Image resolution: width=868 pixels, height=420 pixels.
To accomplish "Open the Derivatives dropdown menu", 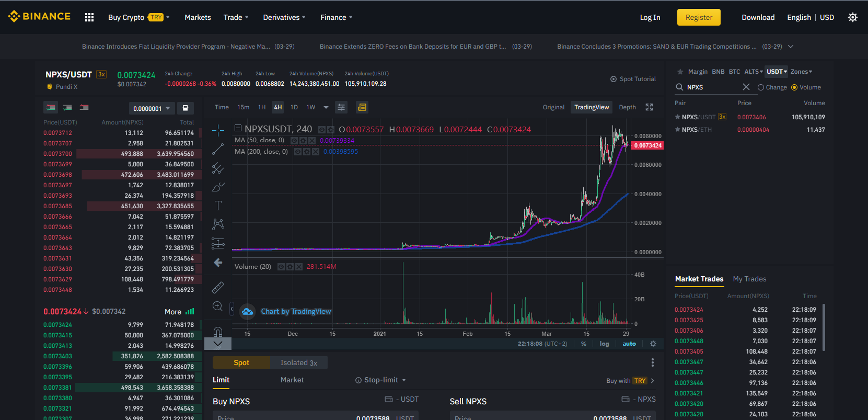I will [284, 17].
